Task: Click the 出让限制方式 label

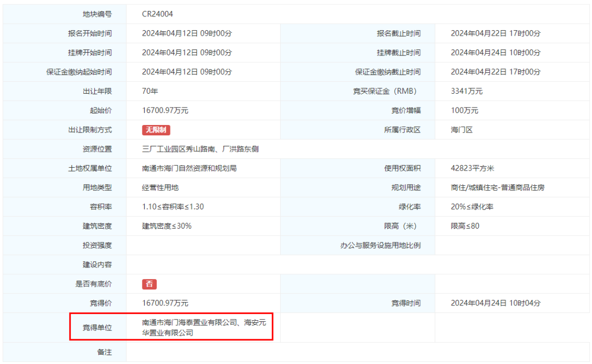Action: coord(90,129)
